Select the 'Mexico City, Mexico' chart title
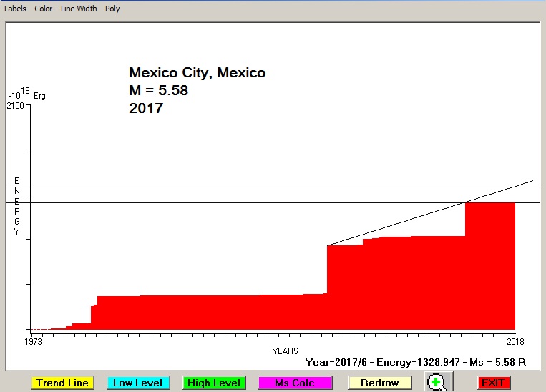The width and height of the screenshot is (546, 392). (x=197, y=73)
